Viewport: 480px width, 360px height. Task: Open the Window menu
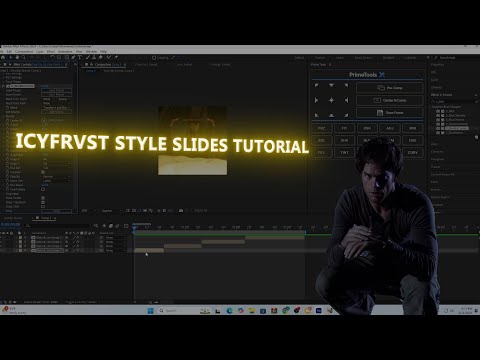91,52
